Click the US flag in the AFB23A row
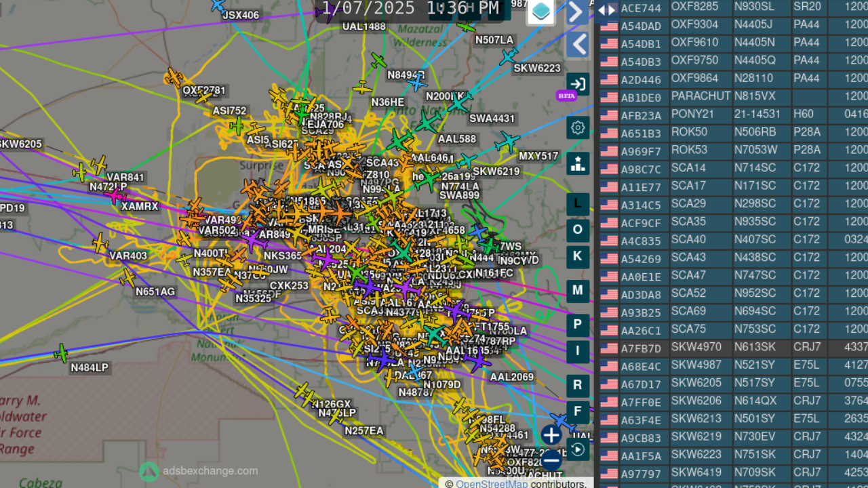Screen dimensions: 868x488 point(609,115)
